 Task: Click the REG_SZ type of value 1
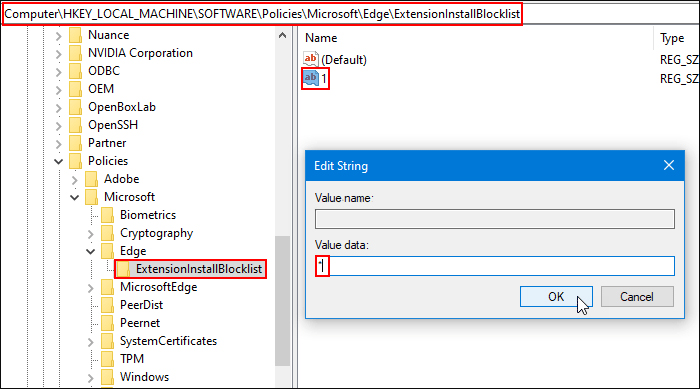click(679, 79)
